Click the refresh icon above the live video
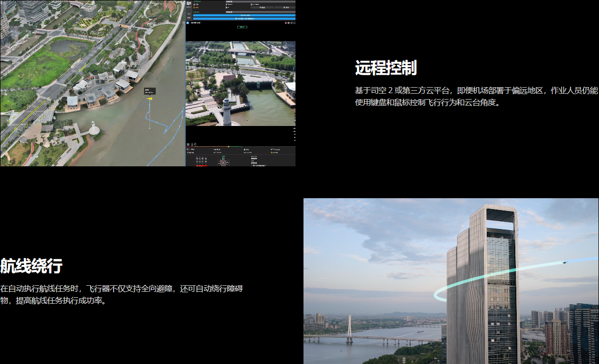Viewport: 599px width, 364px height. click(291, 22)
